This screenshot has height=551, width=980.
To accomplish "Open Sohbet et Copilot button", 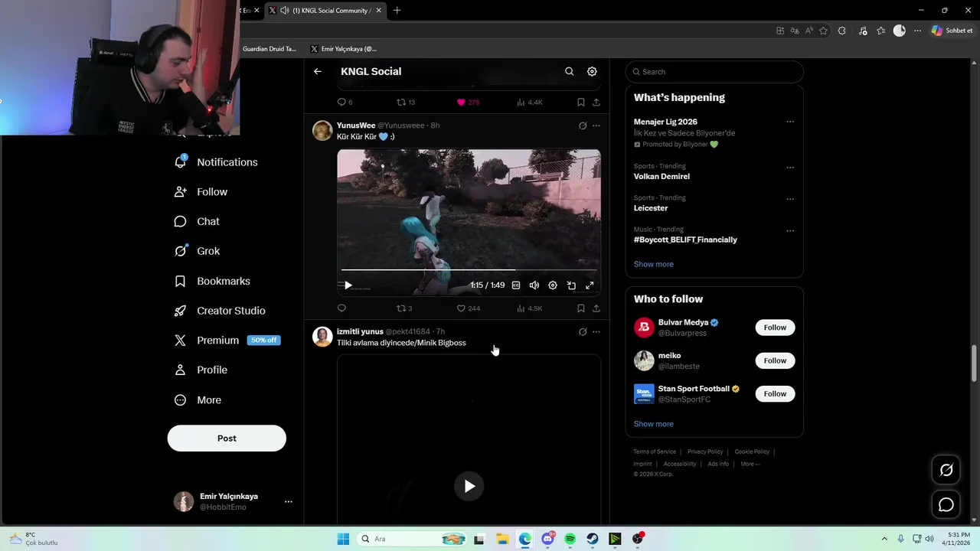I will pyautogui.click(x=952, y=31).
